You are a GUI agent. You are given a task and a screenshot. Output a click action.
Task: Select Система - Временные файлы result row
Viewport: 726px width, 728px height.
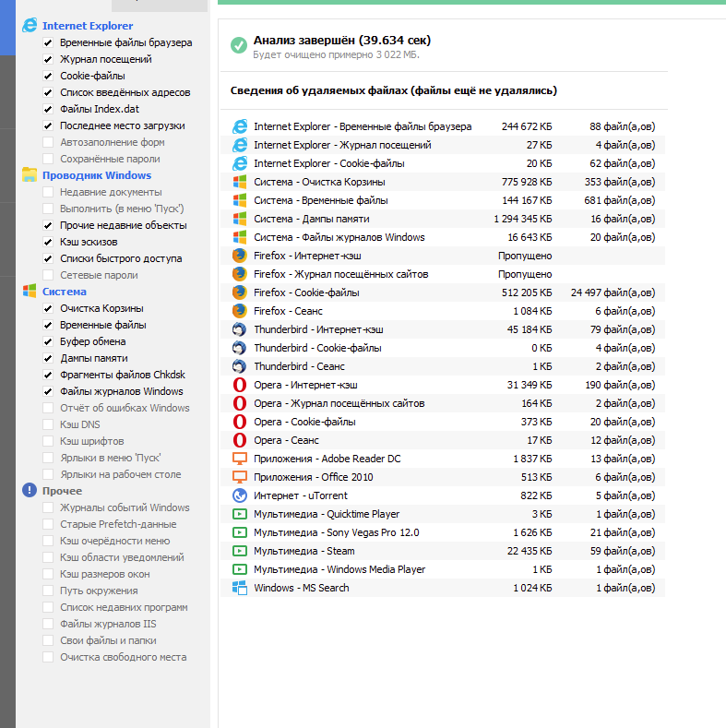pos(443,200)
